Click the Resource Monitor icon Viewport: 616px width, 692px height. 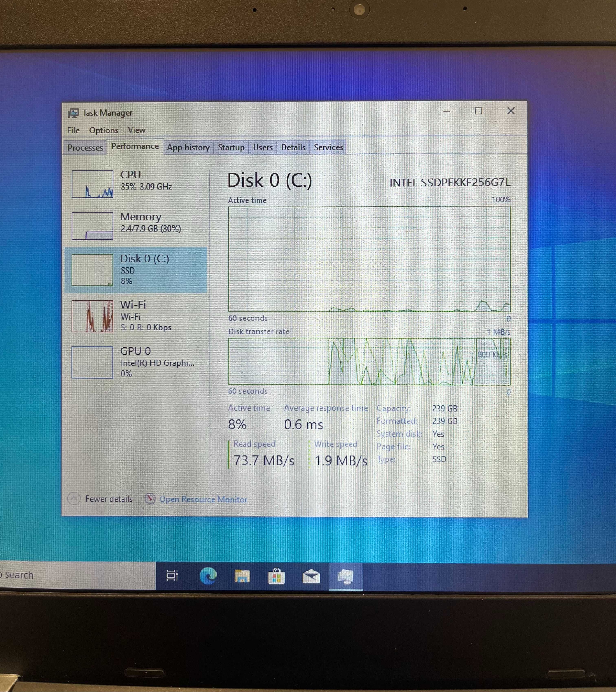click(x=150, y=499)
